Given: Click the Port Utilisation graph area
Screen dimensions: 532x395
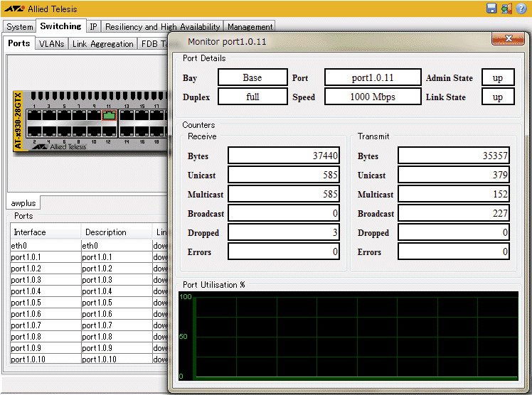Looking at the screenshot, I should 348,335.
